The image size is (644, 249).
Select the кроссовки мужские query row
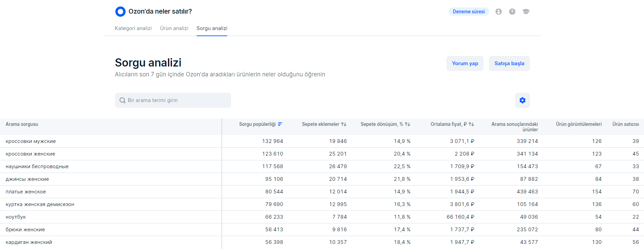click(x=31, y=141)
